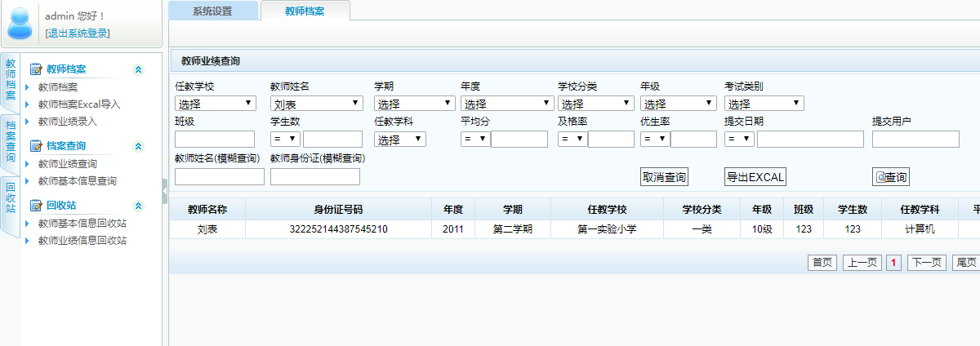Click the 查询 search button
The height and width of the screenshot is (346, 980).
point(890,177)
